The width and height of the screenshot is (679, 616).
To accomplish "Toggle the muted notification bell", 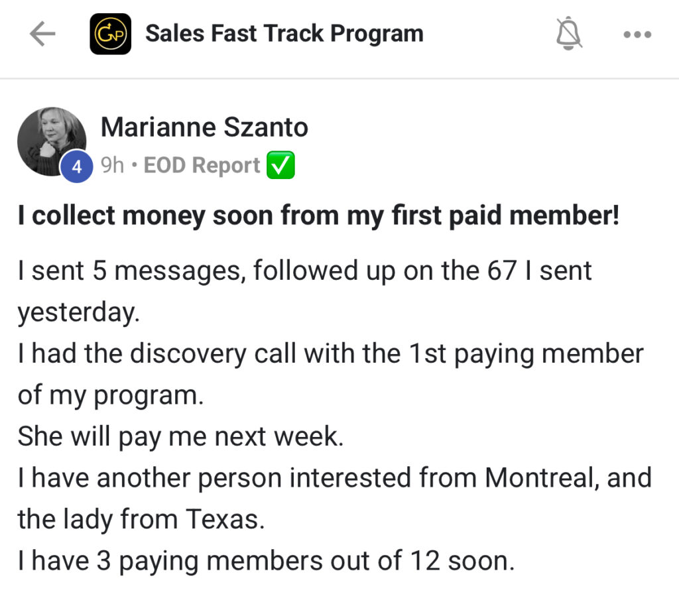I will [570, 34].
